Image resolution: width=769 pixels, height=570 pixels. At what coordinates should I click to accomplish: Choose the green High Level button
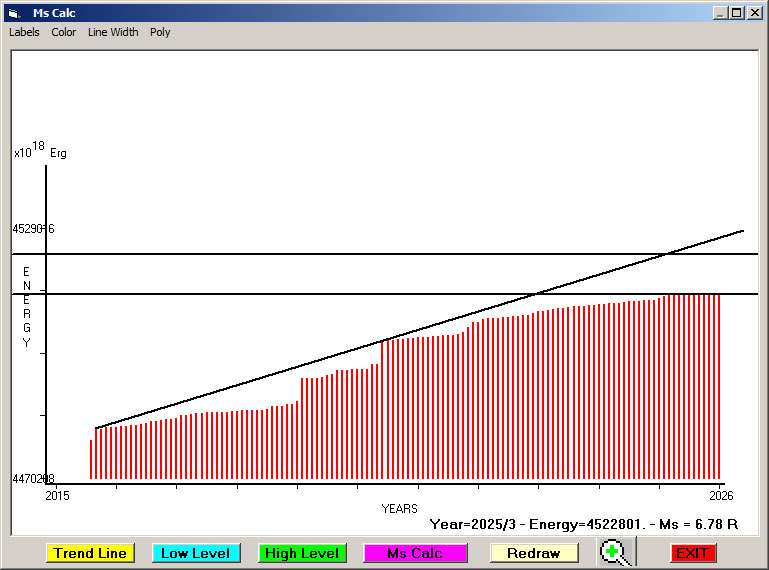[x=302, y=553]
